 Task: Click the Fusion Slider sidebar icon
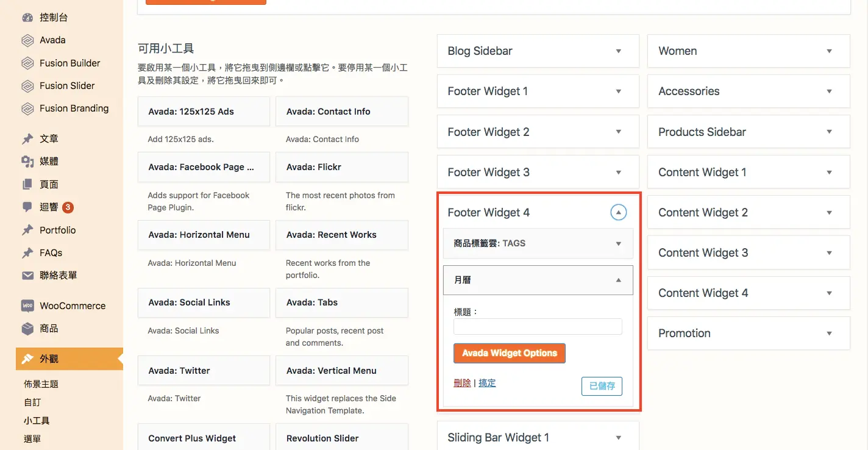click(27, 86)
